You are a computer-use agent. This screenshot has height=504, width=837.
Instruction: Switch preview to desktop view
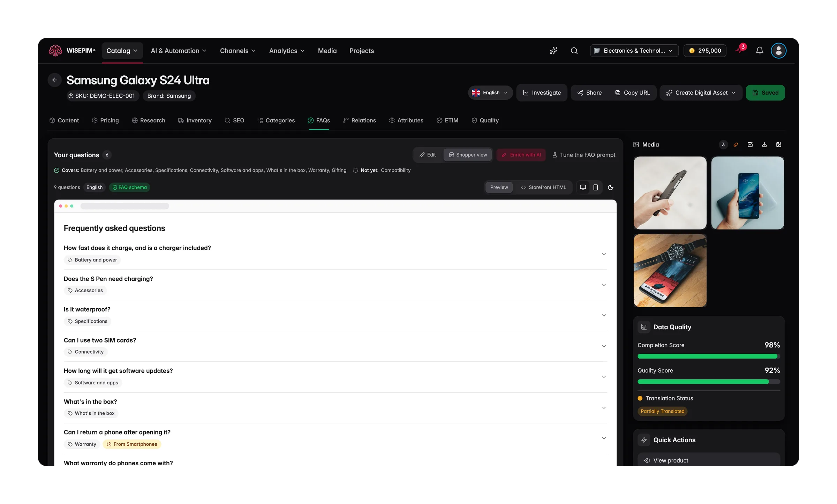click(x=583, y=188)
